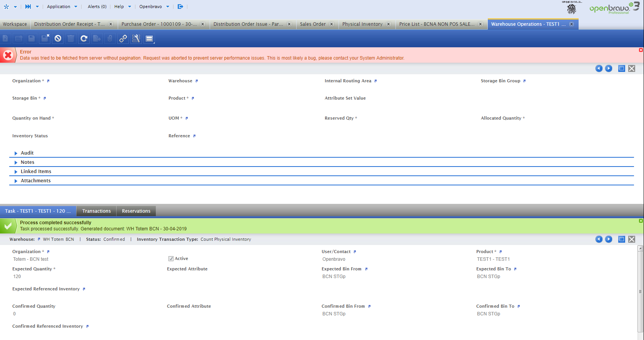Refresh data using the toolbar refresh icon
The image size is (644, 340).
click(x=84, y=38)
